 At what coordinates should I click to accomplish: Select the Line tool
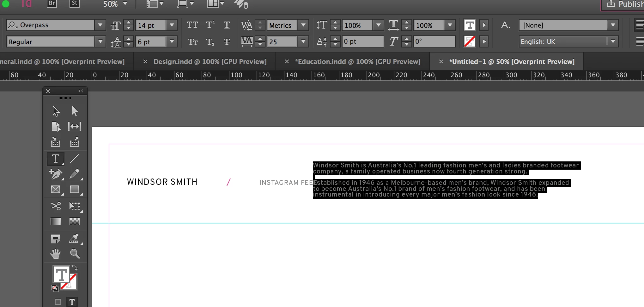(75, 159)
